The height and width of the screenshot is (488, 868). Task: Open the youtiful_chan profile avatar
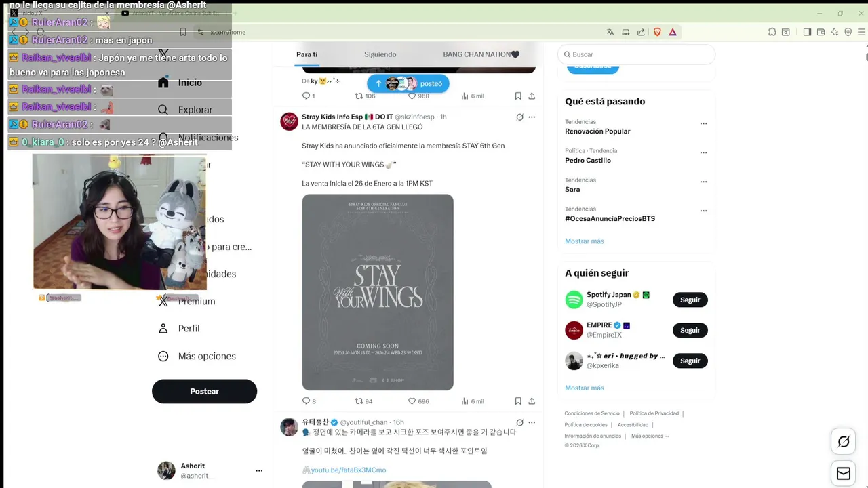click(289, 427)
